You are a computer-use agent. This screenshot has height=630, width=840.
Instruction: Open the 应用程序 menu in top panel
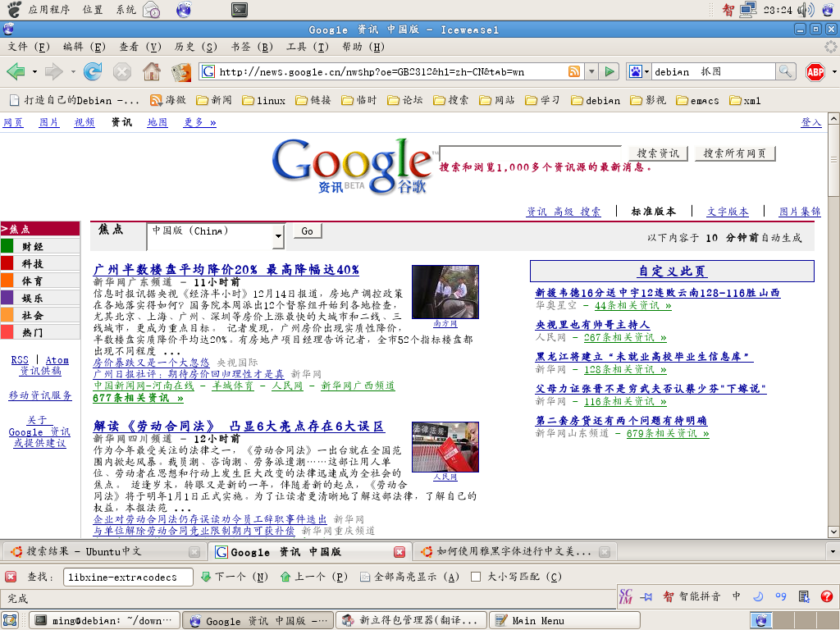[x=48, y=9]
